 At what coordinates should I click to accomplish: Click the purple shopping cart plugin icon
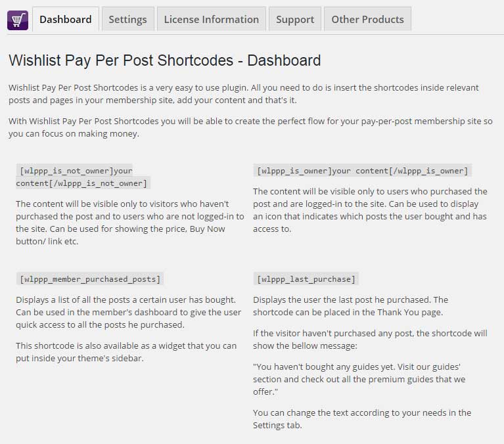tap(18, 20)
